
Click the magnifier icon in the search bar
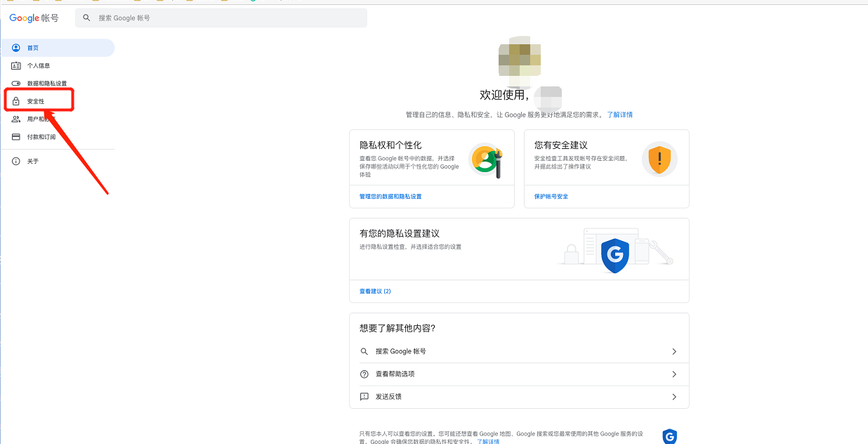(87, 18)
